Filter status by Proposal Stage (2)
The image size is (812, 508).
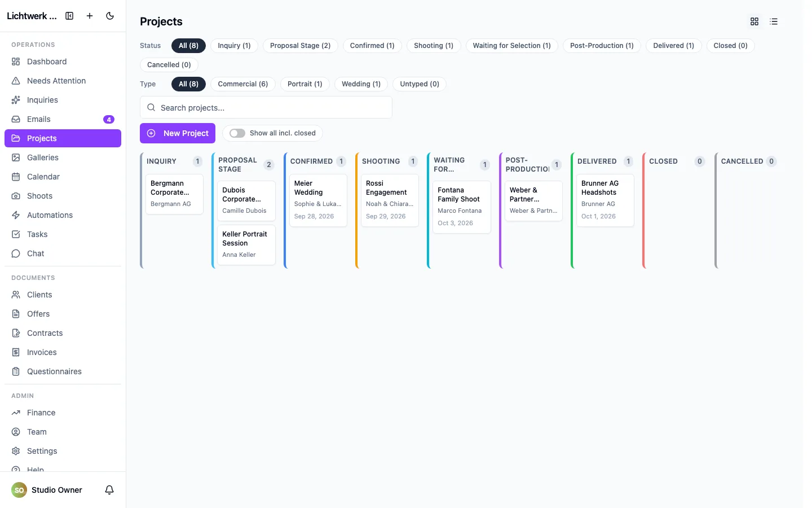(300, 46)
